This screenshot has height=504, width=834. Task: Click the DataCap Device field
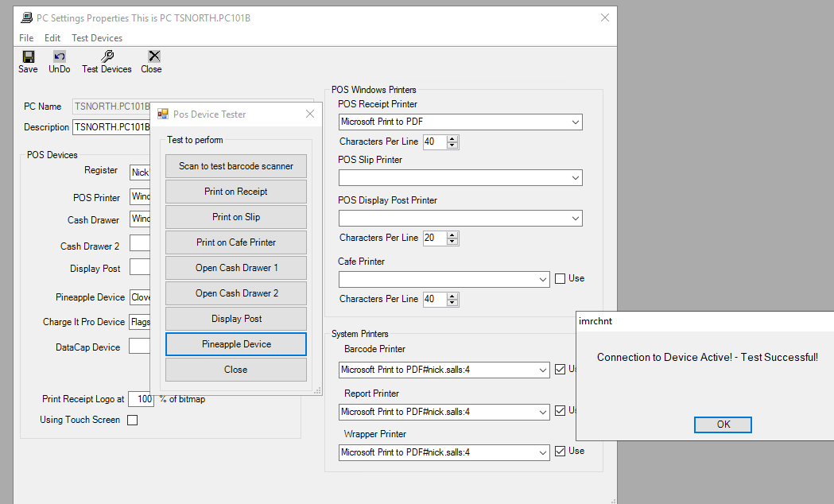coord(141,346)
